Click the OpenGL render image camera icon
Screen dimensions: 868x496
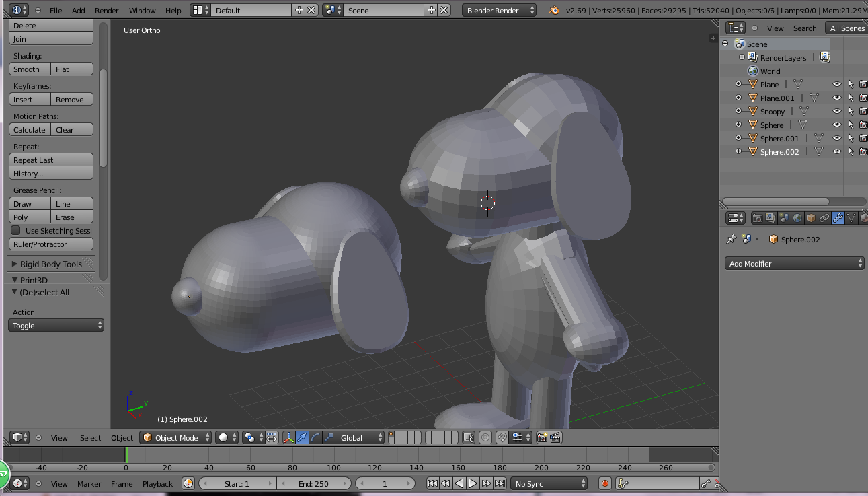click(542, 437)
